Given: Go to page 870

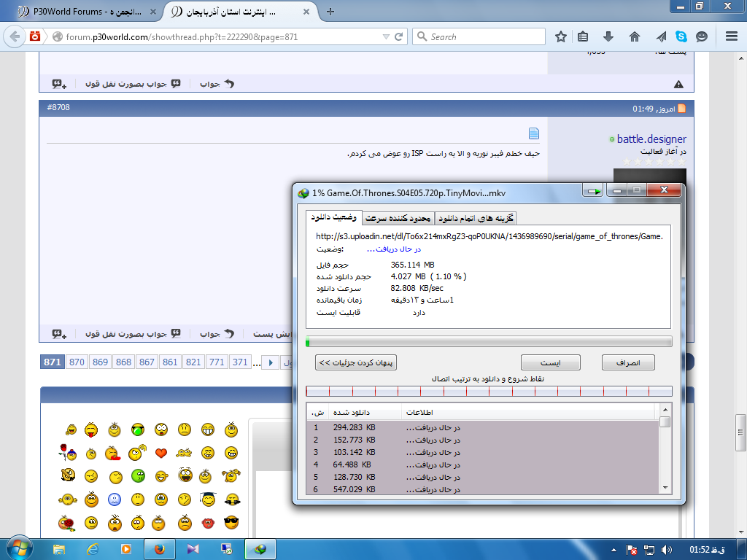Looking at the screenshot, I should 77,362.
